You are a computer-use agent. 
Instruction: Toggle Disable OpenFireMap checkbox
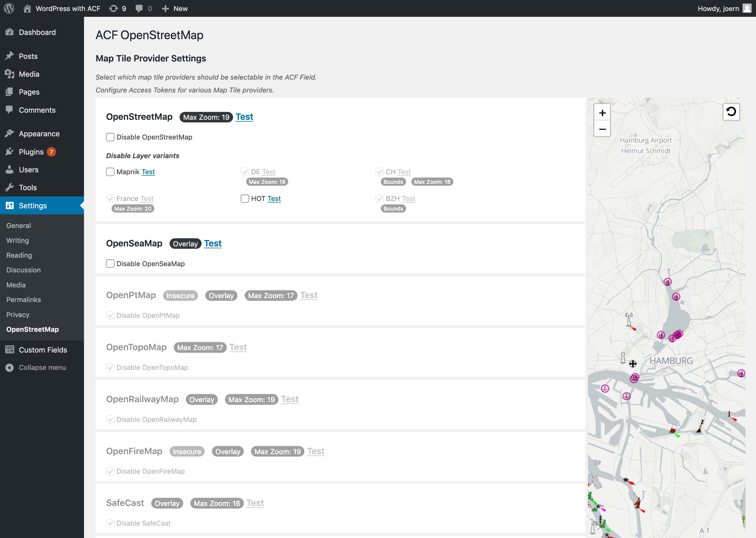pyautogui.click(x=110, y=471)
